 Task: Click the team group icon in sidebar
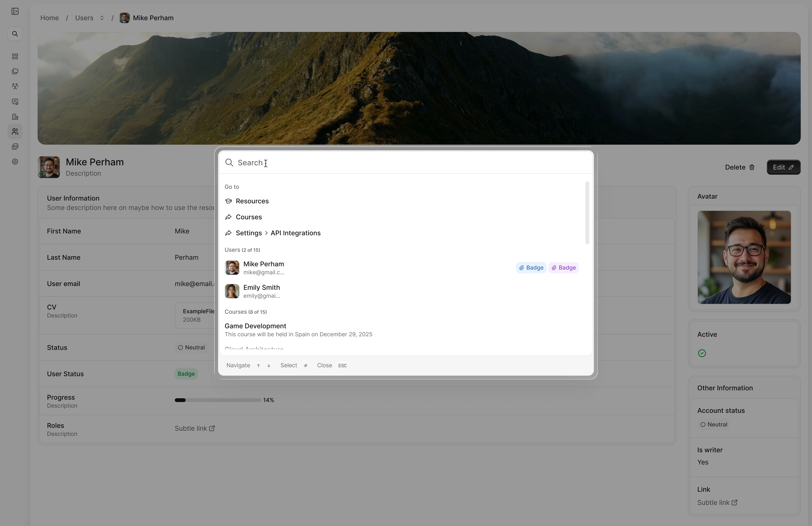point(15,86)
